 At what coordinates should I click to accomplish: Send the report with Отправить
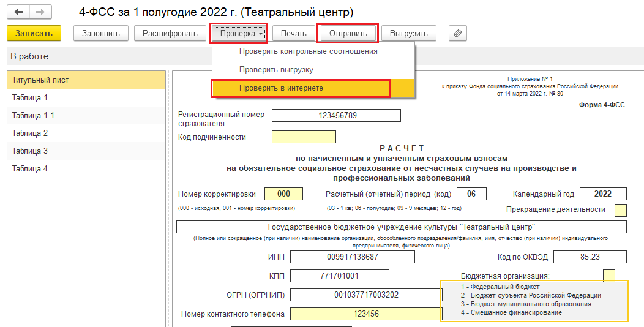[x=348, y=33]
